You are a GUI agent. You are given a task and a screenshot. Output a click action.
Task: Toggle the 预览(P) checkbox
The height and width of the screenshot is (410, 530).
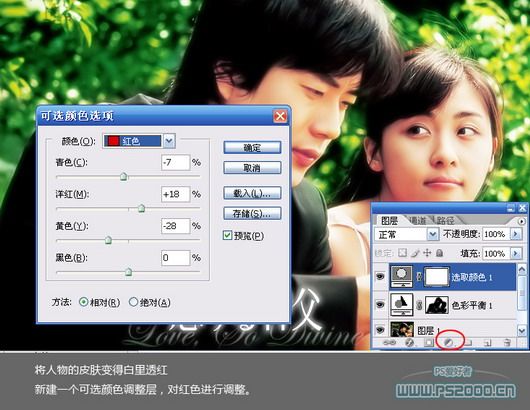click(227, 235)
